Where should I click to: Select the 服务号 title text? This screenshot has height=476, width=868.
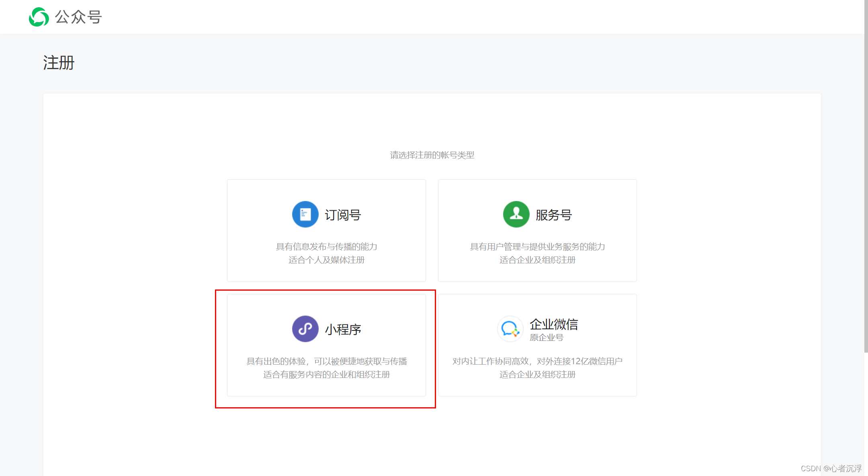click(x=553, y=215)
